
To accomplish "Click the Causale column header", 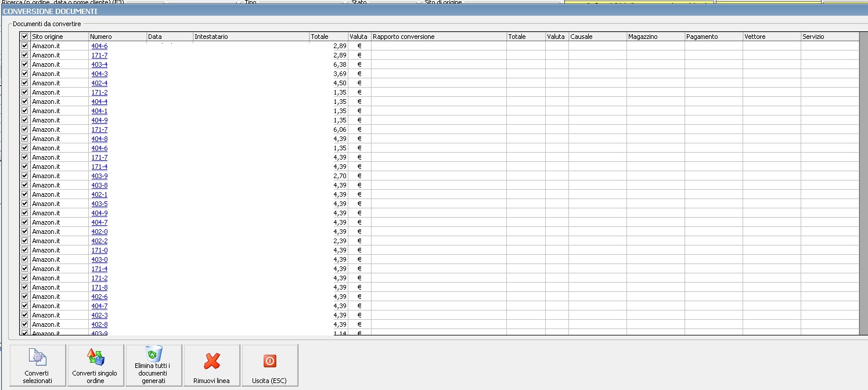I will (x=597, y=37).
